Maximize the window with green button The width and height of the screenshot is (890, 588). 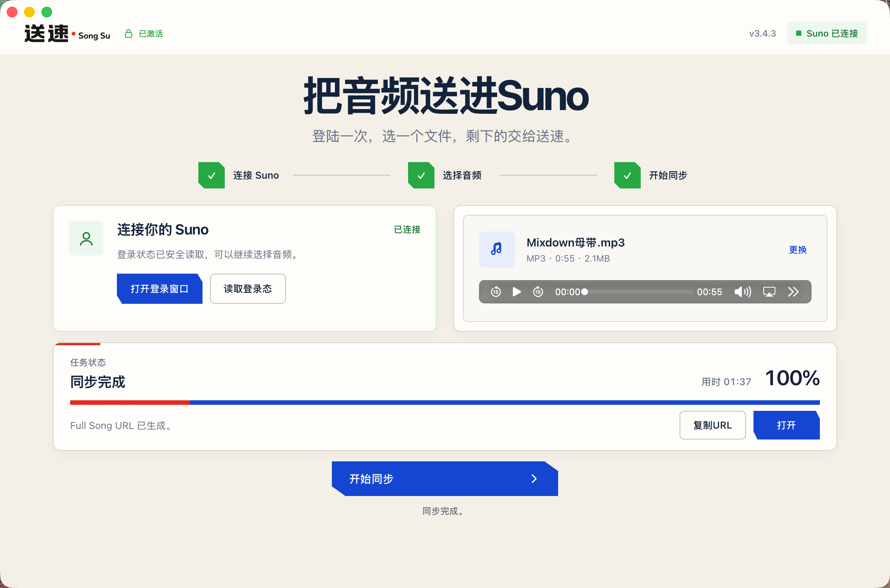tap(47, 12)
